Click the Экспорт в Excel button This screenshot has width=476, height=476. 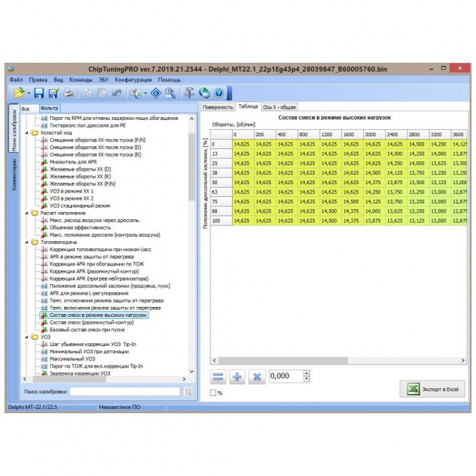pyautogui.click(x=432, y=389)
